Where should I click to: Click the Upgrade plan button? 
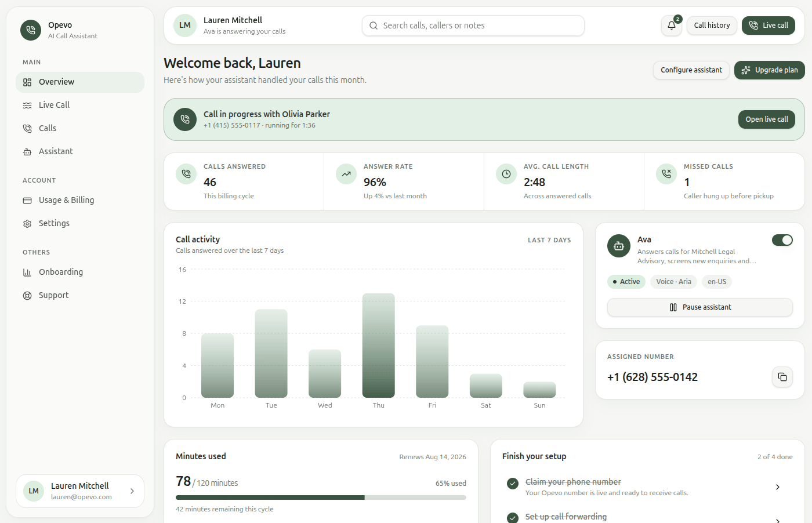tap(770, 70)
